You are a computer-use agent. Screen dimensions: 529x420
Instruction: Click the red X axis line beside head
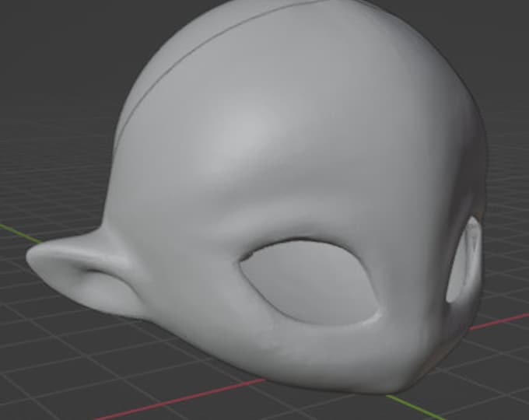coord(499,321)
